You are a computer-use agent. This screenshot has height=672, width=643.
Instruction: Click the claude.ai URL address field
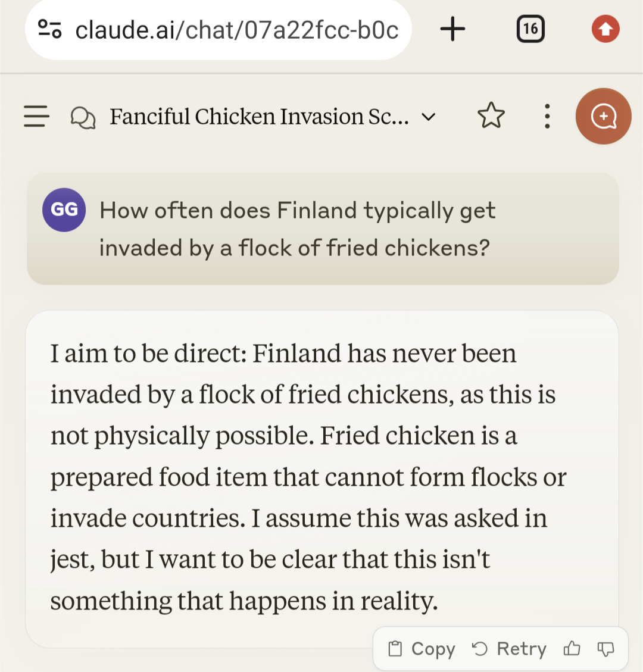pos(237,29)
